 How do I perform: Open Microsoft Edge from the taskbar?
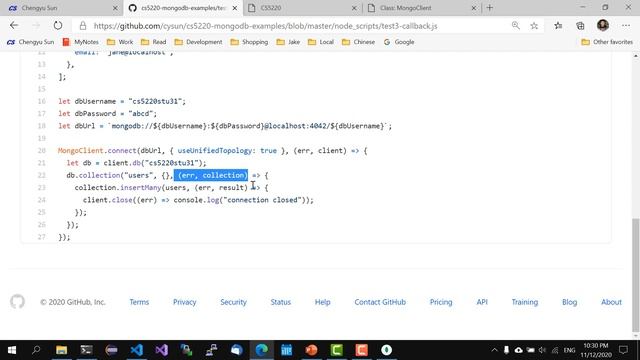pyautogui.click(x=262, y=350)
